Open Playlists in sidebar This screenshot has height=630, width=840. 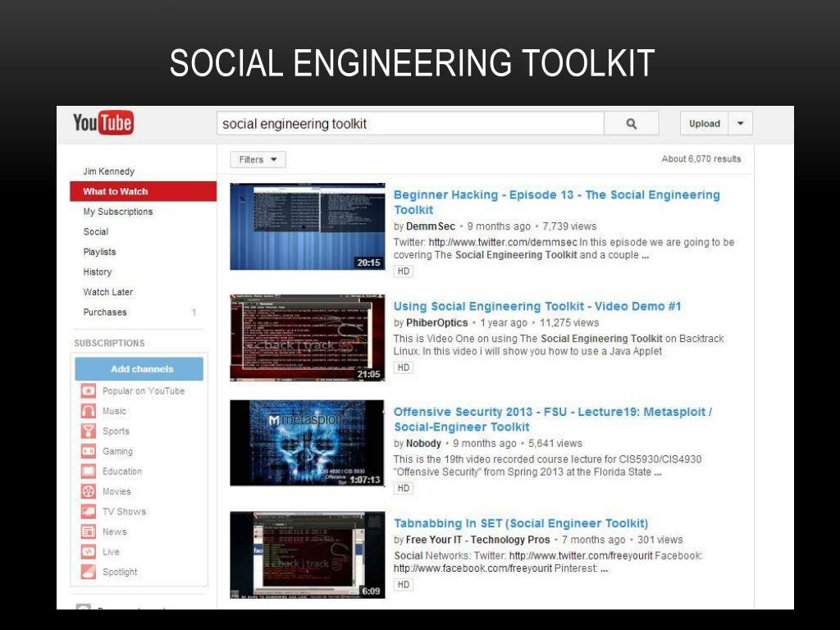click(x=99, y=252)
